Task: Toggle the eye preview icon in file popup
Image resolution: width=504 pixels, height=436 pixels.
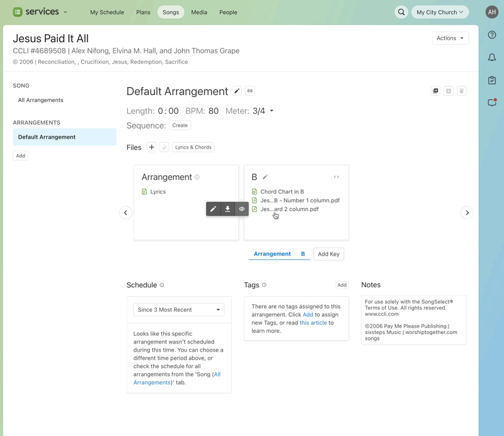Action: [242, 209]
